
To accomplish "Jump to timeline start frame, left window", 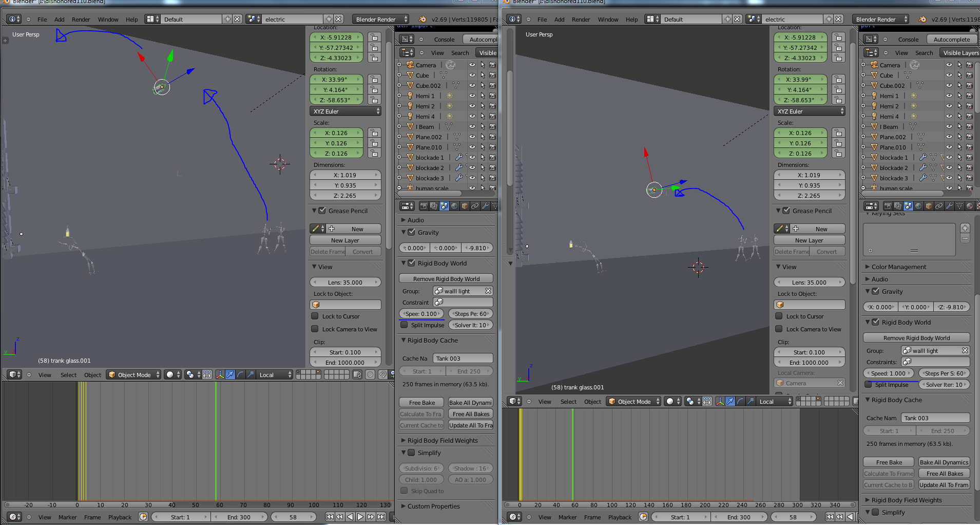I will point(330,517).
